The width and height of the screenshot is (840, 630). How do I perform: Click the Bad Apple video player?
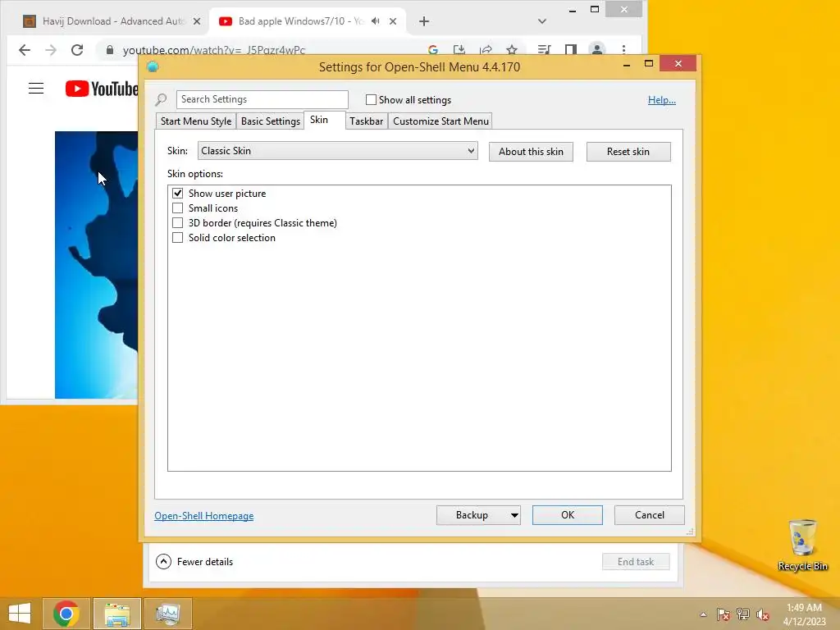[x=97, y=265]
